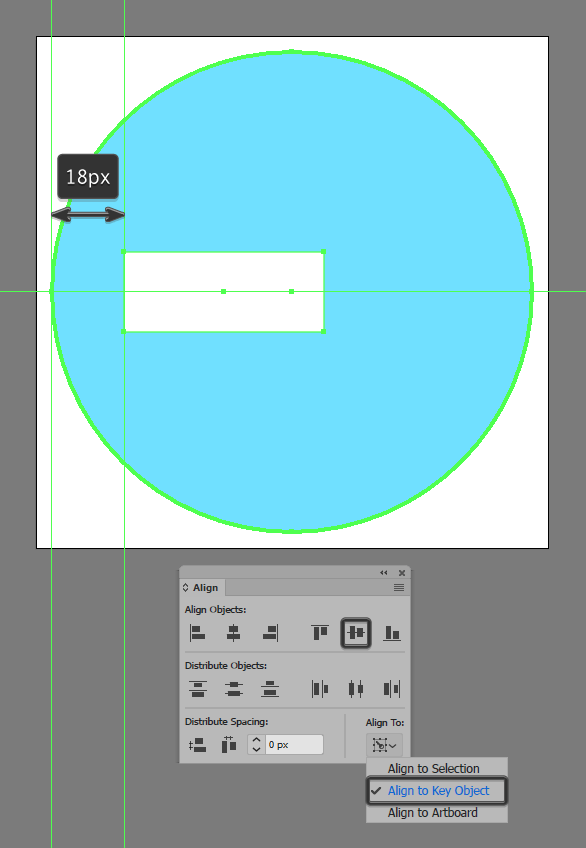The height and width of the screenshot is (848, 586).
Task: Click Vertical Align Top icon
Action: pyautogui.click(x=320, y=633)
